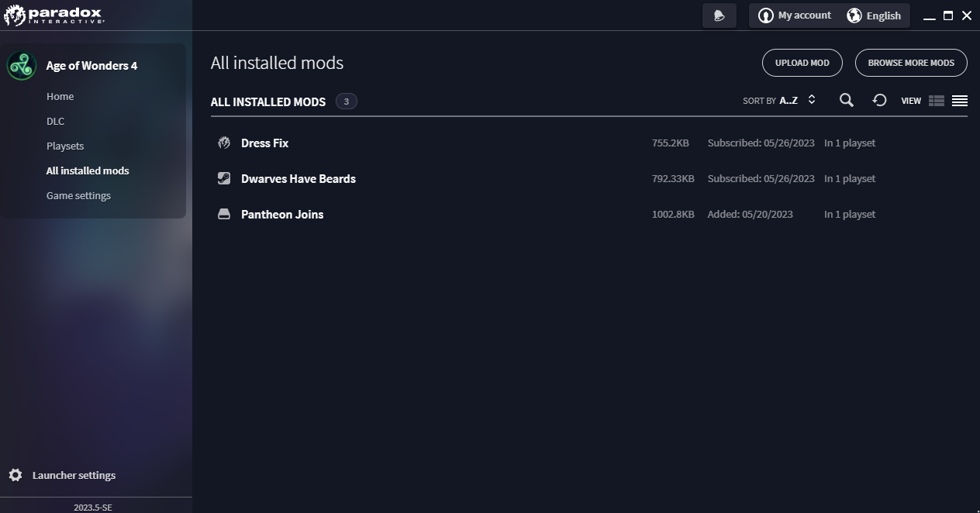
Task: Open the DLC page
Action: 55,121
